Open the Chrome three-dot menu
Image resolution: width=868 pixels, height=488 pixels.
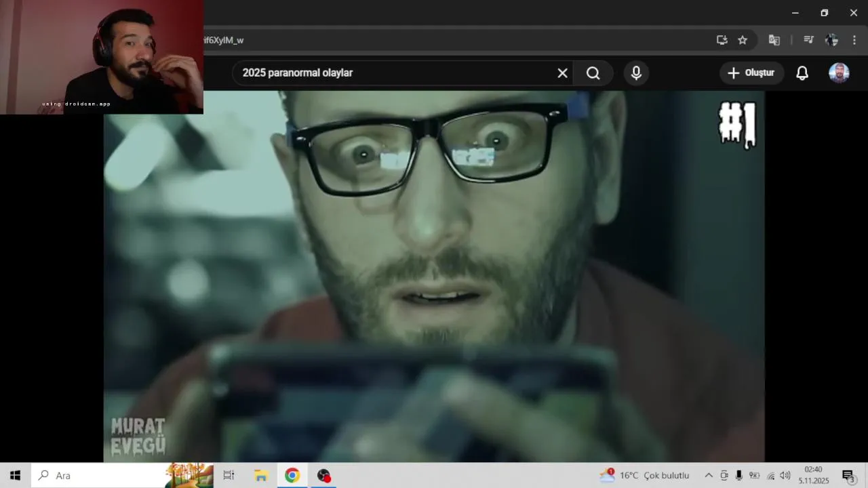click(x=854, y=40)
